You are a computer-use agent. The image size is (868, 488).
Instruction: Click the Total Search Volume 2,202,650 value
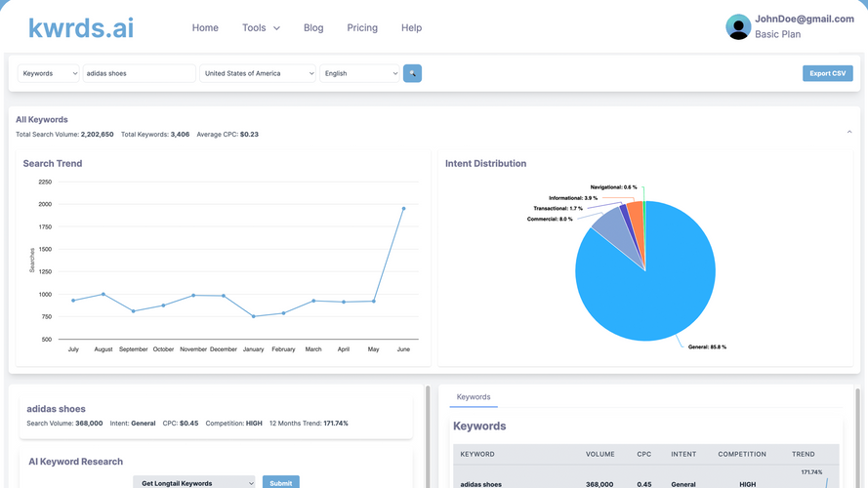click(97, 135)
